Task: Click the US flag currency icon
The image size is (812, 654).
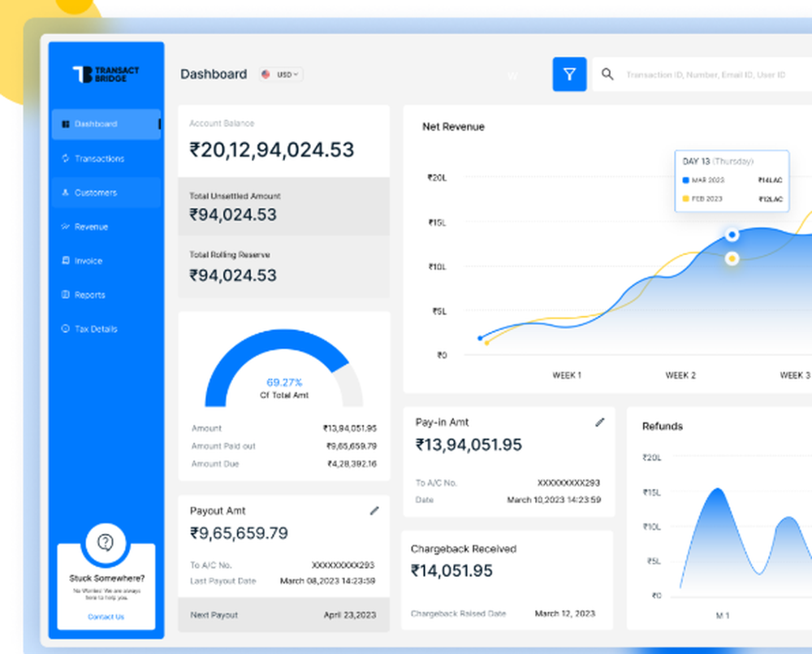Action: tap(266, 74)
